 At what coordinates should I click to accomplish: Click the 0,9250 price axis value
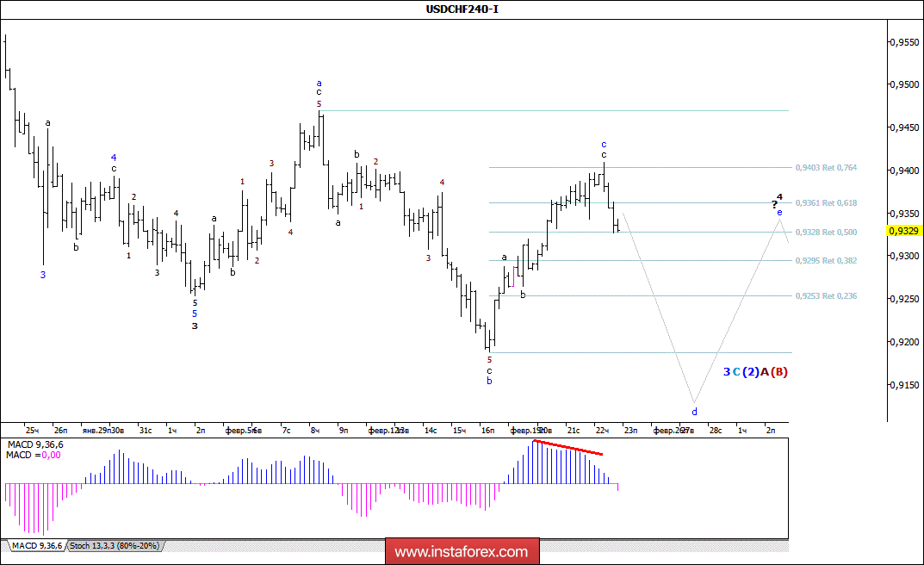(904, 299)
